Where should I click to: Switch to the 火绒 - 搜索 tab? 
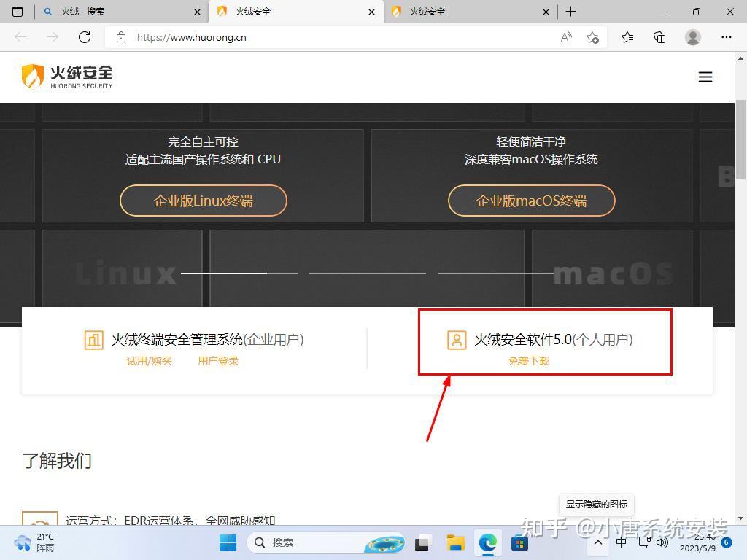(122, 12)
